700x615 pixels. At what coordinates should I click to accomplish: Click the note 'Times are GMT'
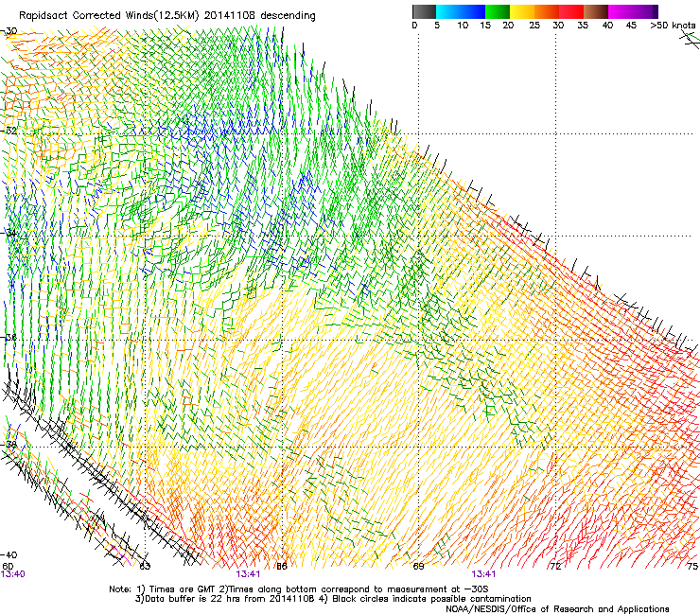(181, 589)
